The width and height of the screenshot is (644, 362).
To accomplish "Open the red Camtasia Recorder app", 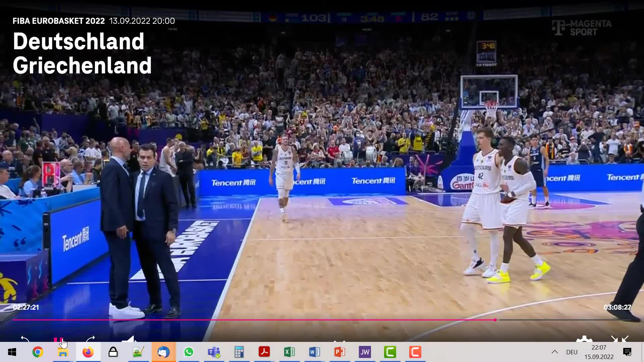I will 415,352.
